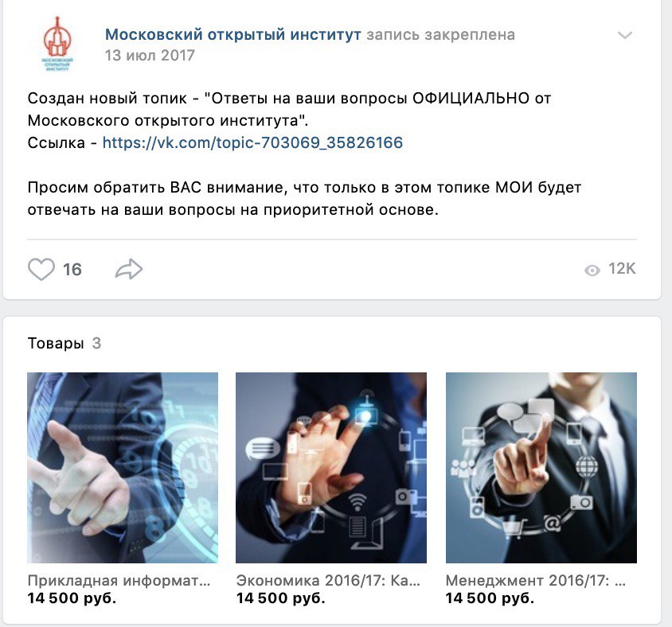The image size is (672, 627).
Task: Click the eye views icon
Action: 592,271
